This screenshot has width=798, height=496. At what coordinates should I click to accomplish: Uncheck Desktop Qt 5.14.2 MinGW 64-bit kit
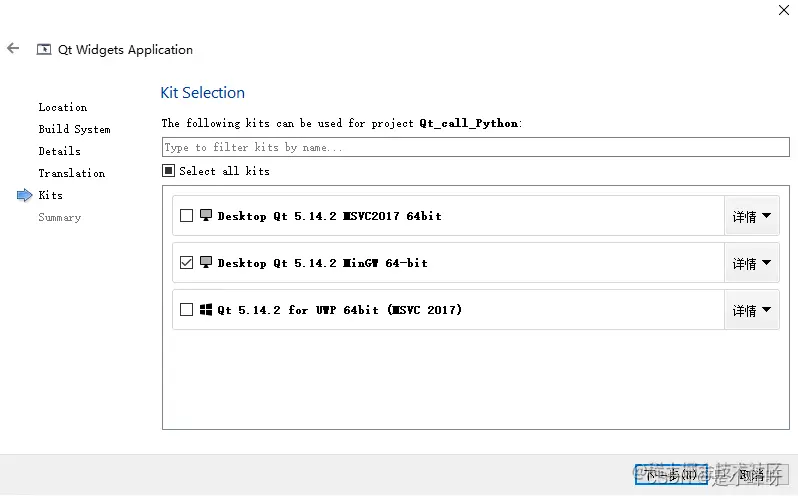pyautogui.click(x=186, y=262)
